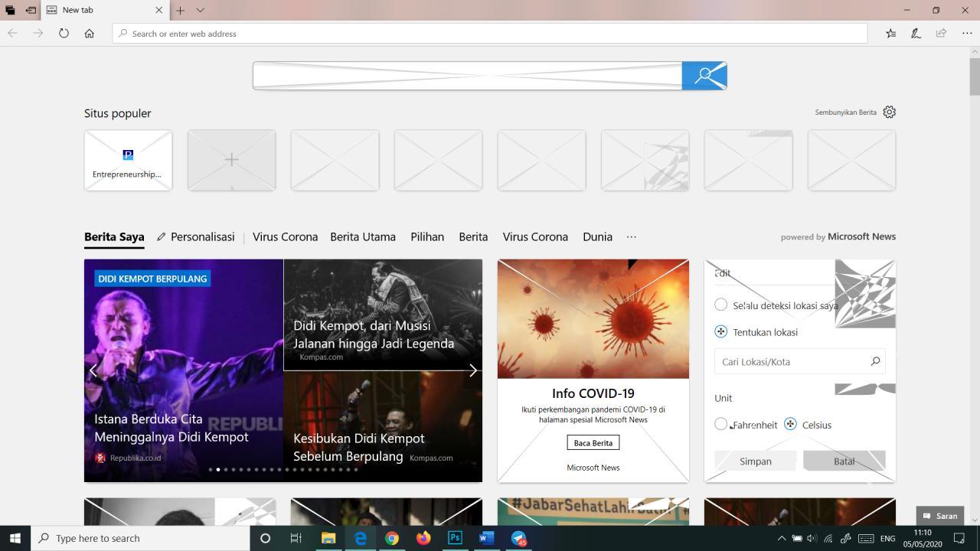The image size is (980, 551).
Task: Click the DIDI KEMPOT BERPULANG label
Action: click(152, 279)
